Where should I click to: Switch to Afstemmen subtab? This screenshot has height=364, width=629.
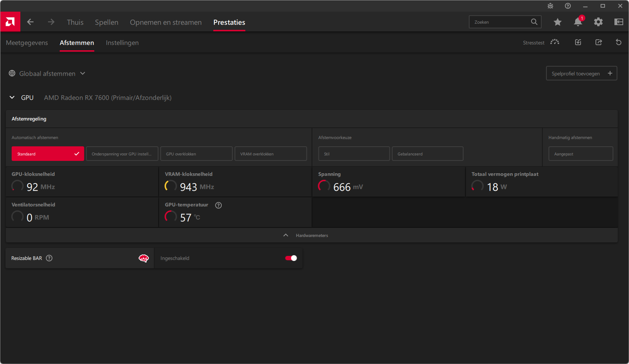[x=77, y=43]
